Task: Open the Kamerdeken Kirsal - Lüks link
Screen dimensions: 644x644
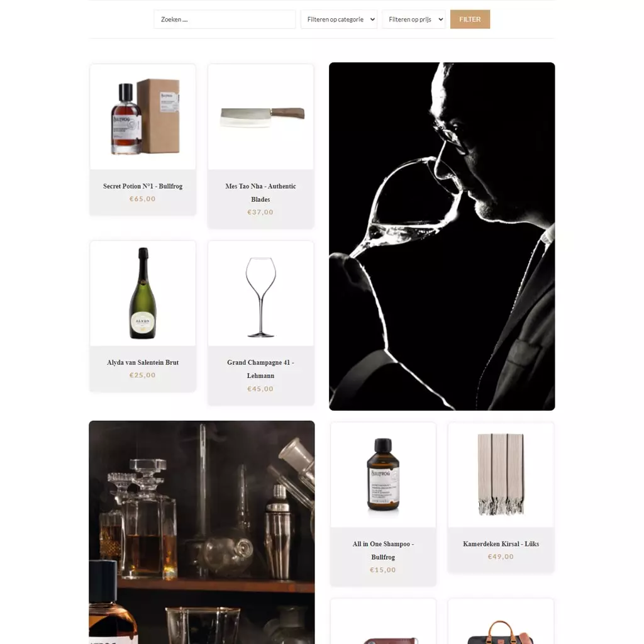Action: [x=501, y=544]
